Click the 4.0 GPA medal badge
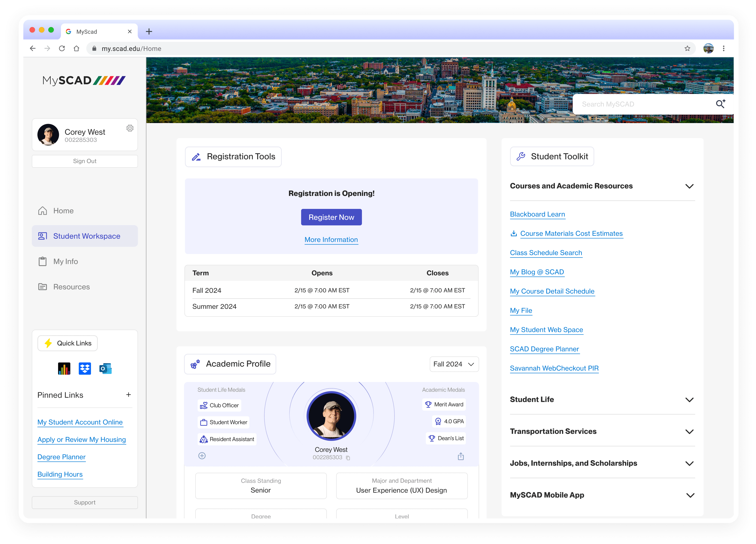Viewport: 756px width, 544px height. (x=449, y=421)
